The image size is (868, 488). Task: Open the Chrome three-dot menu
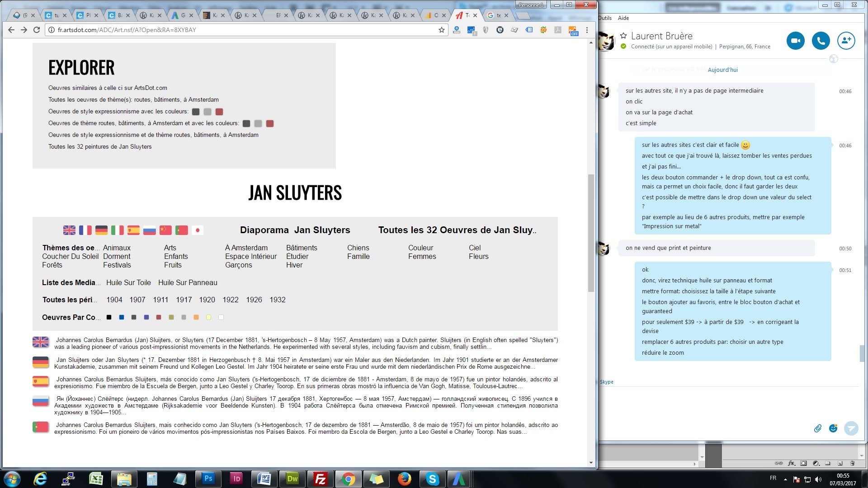tap(587, 30)
